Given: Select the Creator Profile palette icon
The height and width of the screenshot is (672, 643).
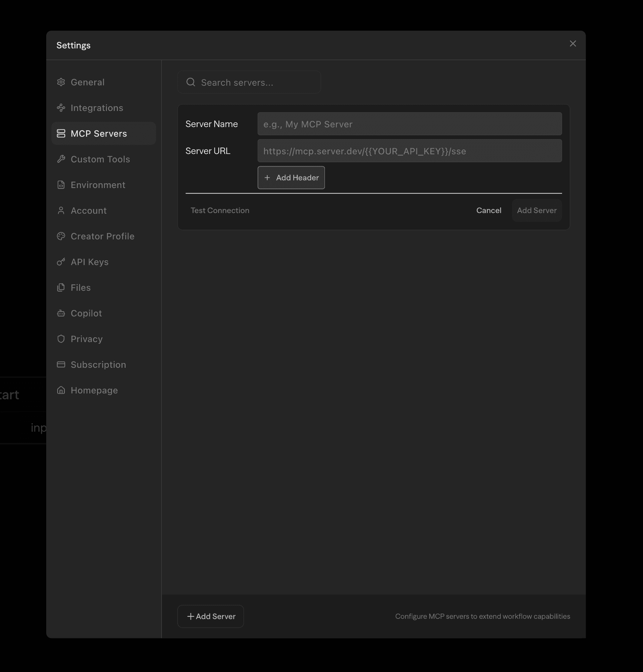Looking at the screenshot, I should tap(61, 236).
